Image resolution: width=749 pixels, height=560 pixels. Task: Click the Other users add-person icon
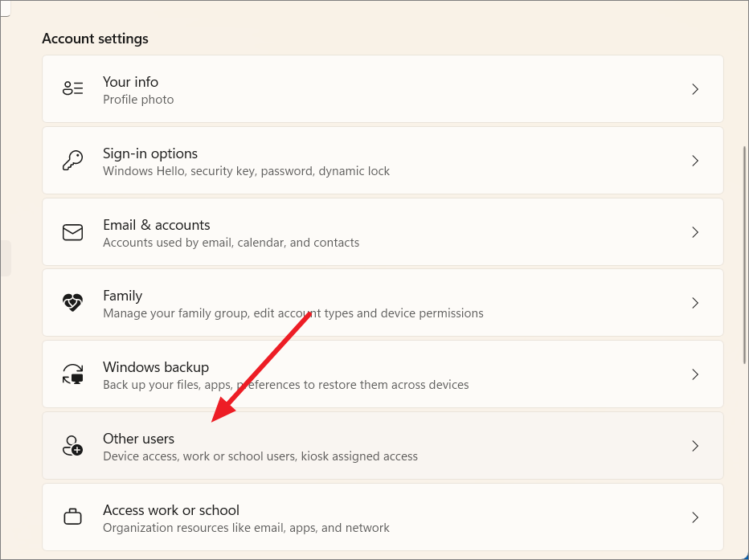coord(72,445)
